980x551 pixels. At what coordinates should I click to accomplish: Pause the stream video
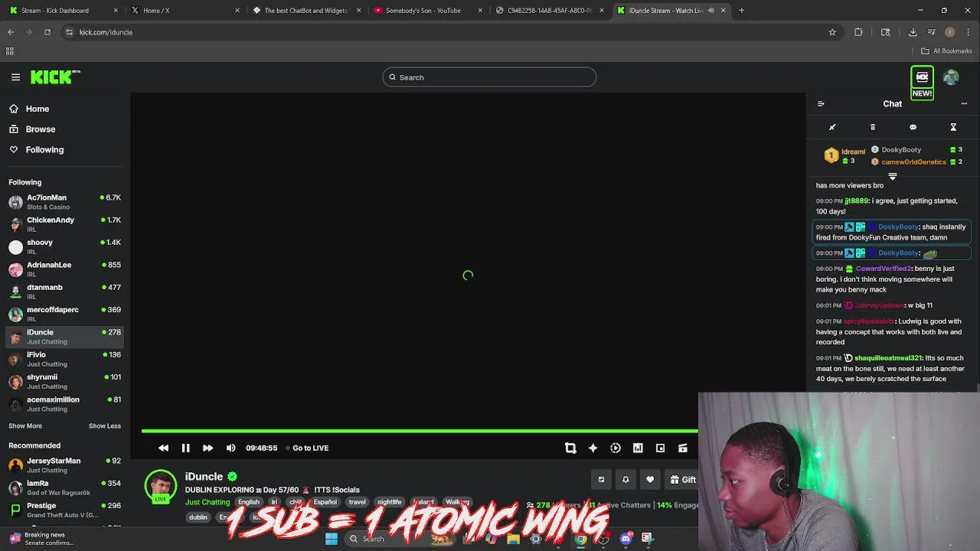(185, 448)
